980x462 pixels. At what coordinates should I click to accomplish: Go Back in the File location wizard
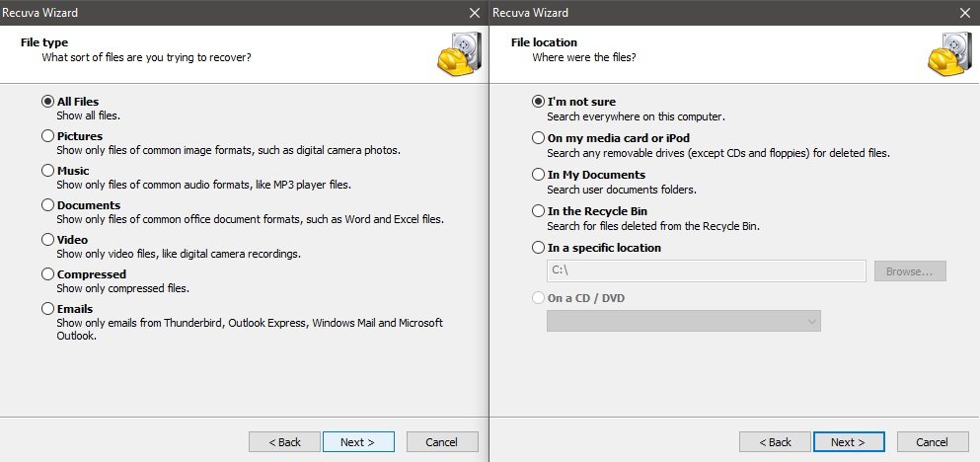(775, 442)
